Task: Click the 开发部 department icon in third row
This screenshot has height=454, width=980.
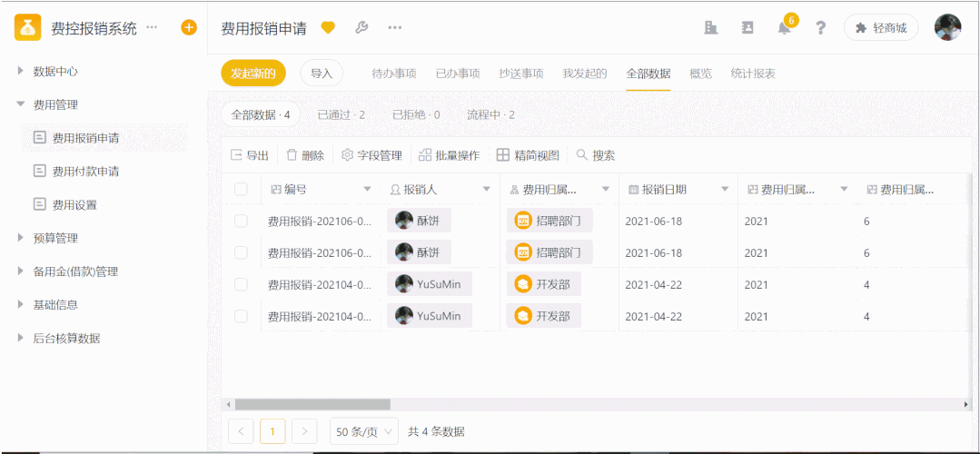Action: [522, 284]
